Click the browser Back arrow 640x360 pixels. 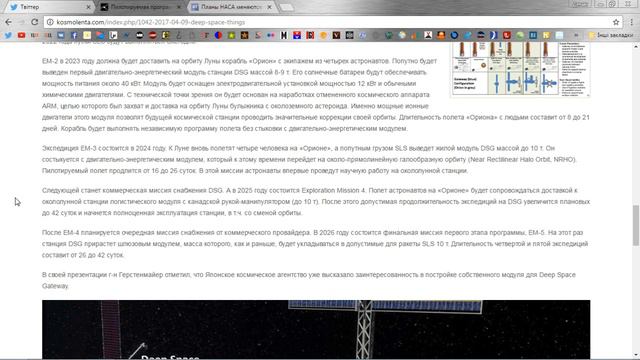coord(8,22)
